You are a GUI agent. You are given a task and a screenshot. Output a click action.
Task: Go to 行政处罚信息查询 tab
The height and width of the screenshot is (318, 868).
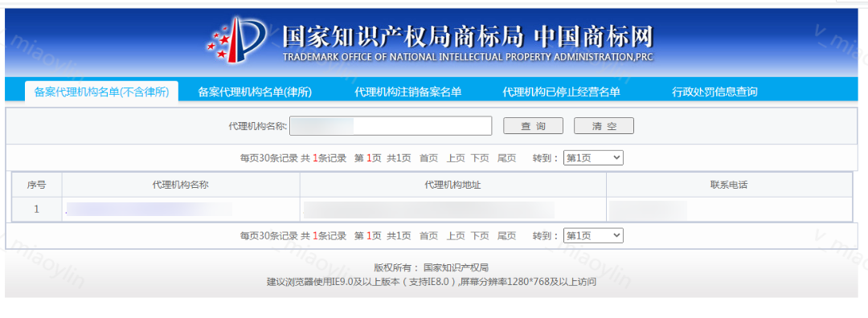714,92
